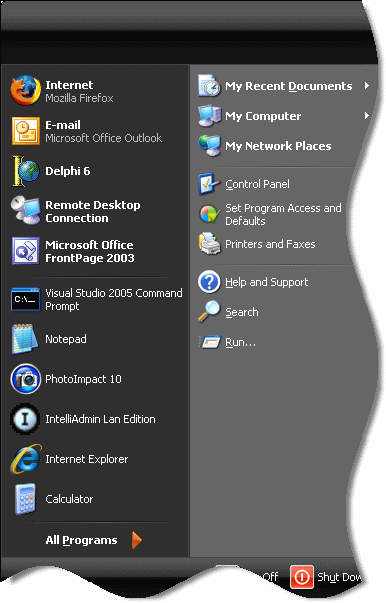This screenshot has height=603, width=386.
Task: Open FrontPage 2003 via its icon
Action: tap(25, 251)
